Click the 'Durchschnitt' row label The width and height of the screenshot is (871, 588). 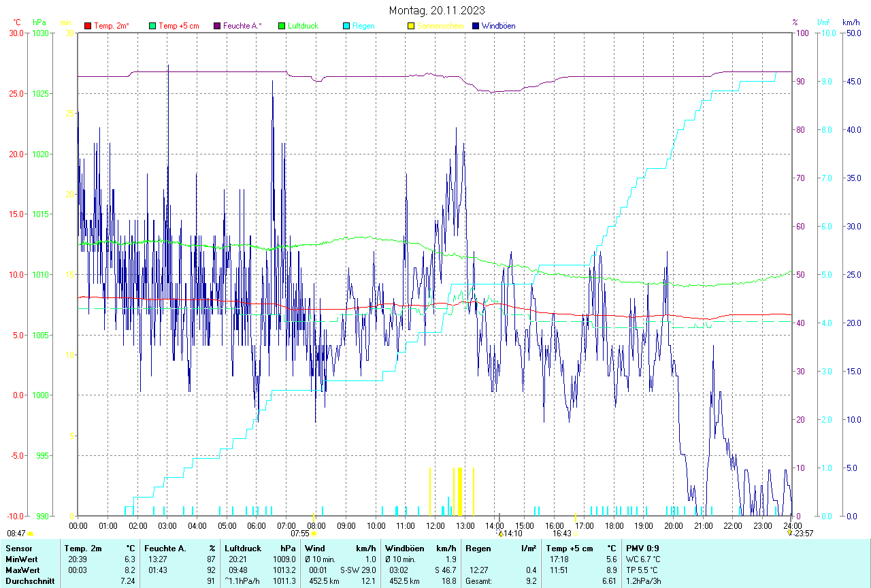30,581
